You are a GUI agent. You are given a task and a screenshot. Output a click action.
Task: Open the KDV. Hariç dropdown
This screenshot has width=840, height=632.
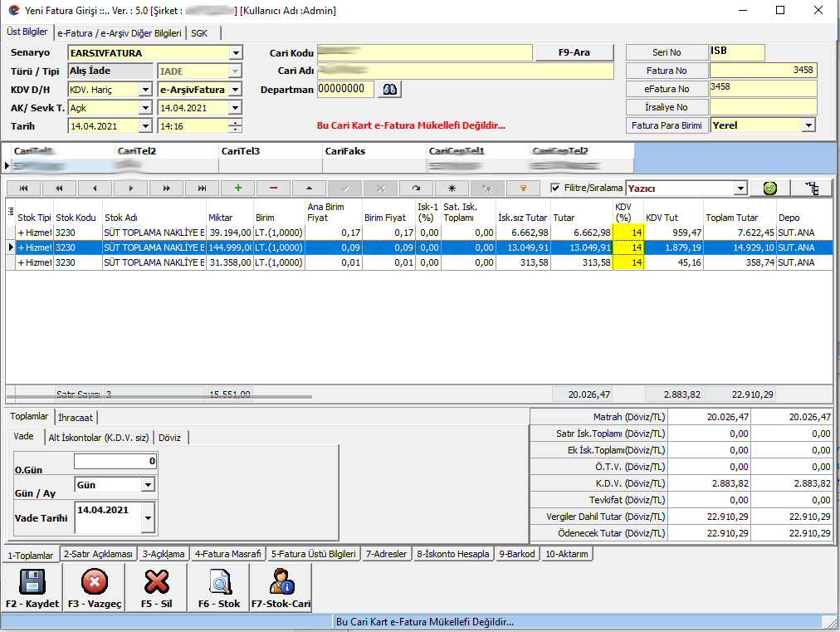pos(146,90)
